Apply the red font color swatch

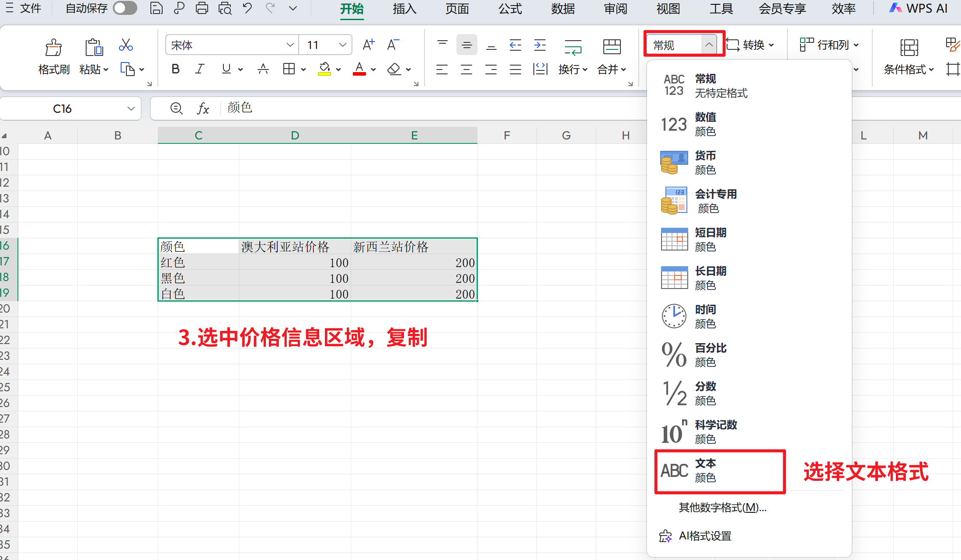click(359, 69)
